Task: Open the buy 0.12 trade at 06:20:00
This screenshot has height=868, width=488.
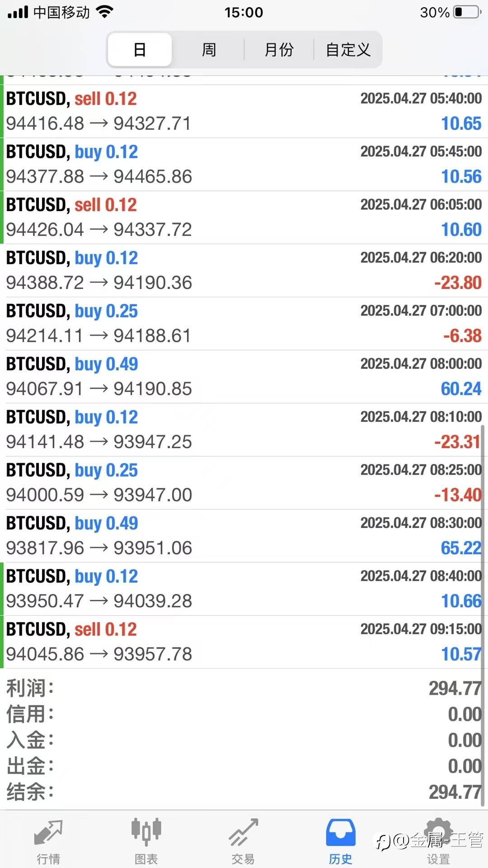Action: point(244,270)
